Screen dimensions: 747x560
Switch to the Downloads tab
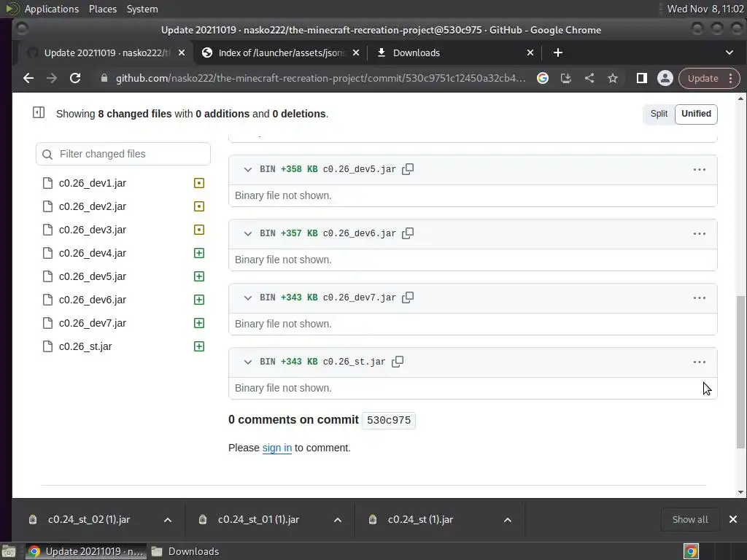455,52
